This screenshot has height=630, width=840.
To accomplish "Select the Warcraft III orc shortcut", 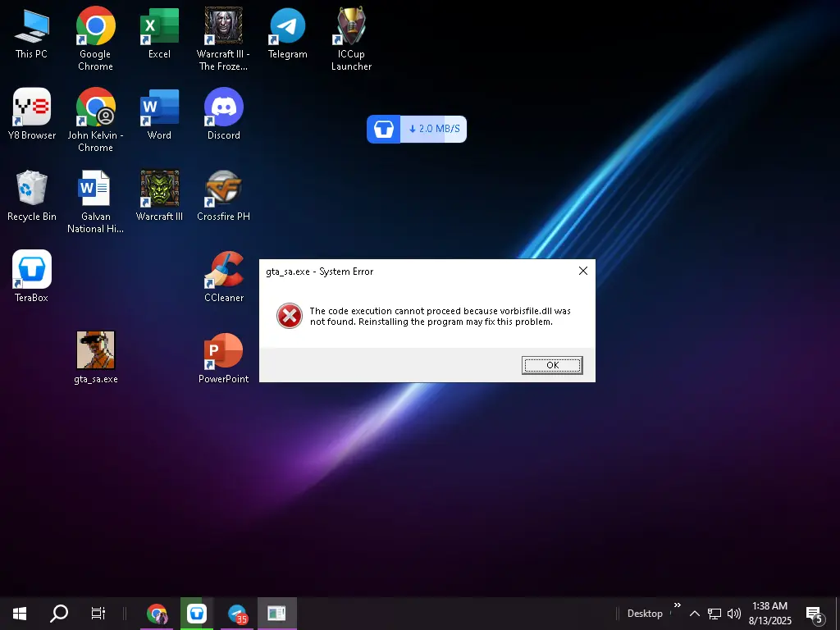I will [159, 195].
